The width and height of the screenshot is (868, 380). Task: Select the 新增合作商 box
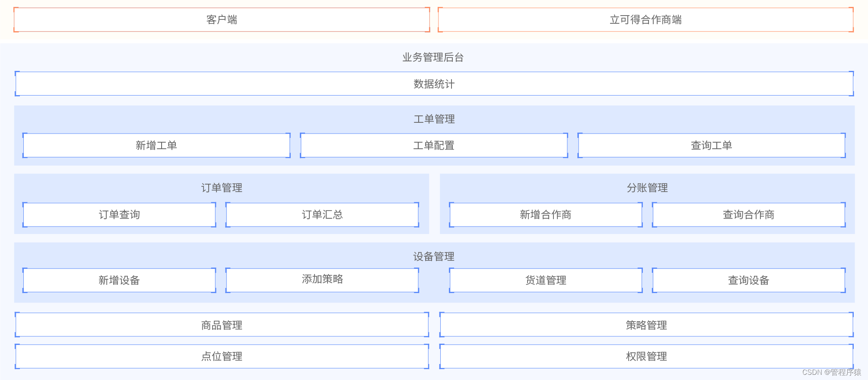pyautogui.click(x=546, y=214)
